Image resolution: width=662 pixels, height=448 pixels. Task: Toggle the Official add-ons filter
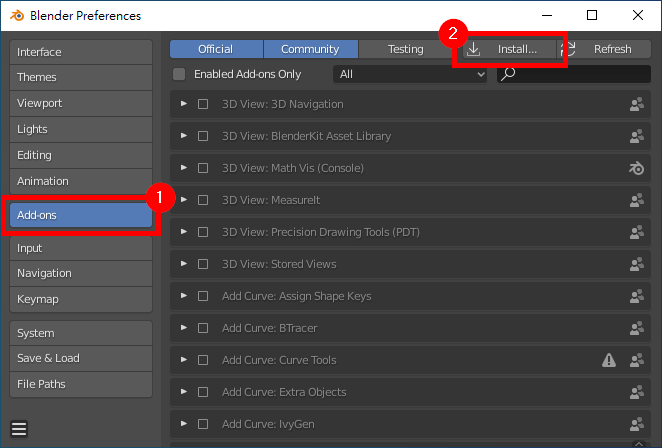coord(217,49)
